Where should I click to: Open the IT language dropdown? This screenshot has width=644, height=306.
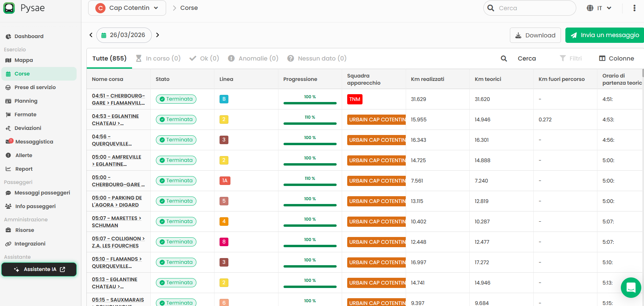pyautogui.click(x=599, y=8)
